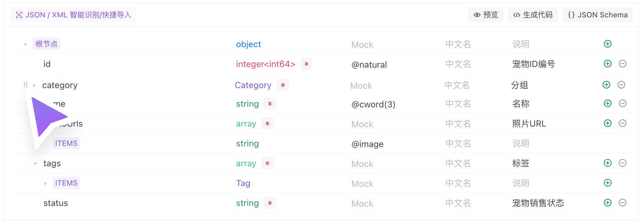Remove the id field with its minus icon
The image size is (644, 224).
622,64
